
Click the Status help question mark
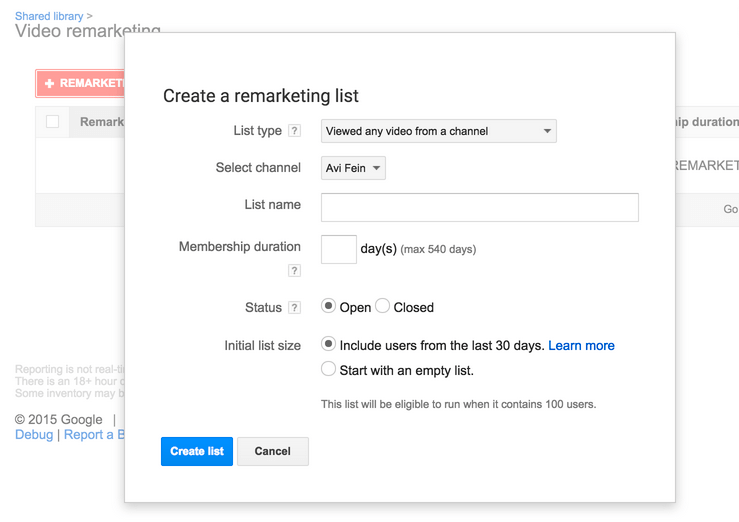(x=294, y=308)
